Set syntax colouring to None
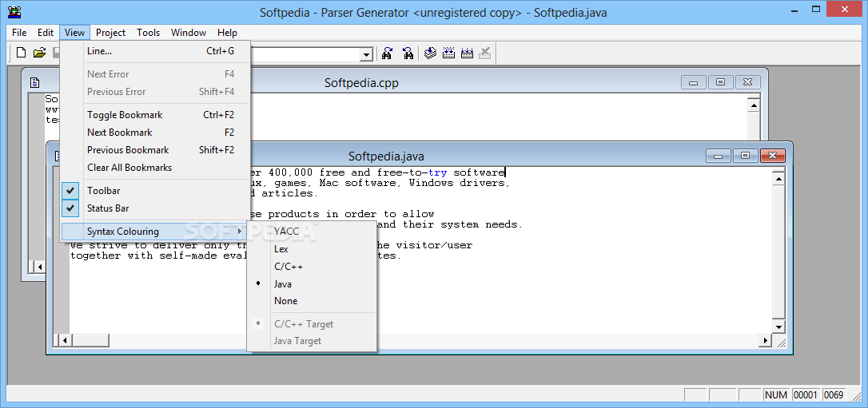Screen dimensions: 868x408 pos(312,301)
